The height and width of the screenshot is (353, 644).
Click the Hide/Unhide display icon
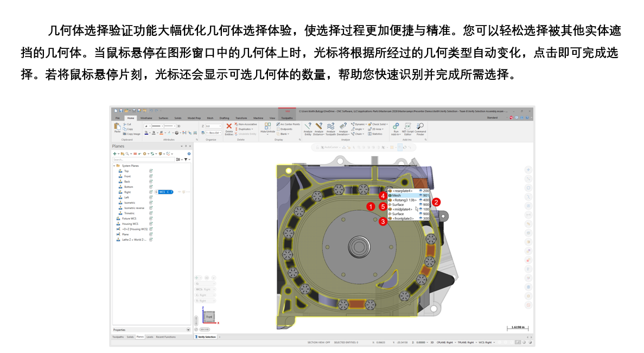(x=267, y=126)
